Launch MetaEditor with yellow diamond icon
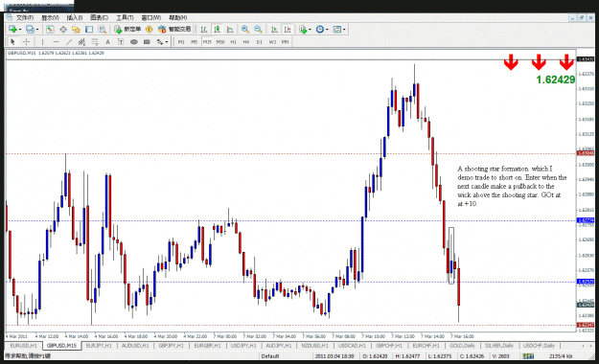 (x=149, y=29)
